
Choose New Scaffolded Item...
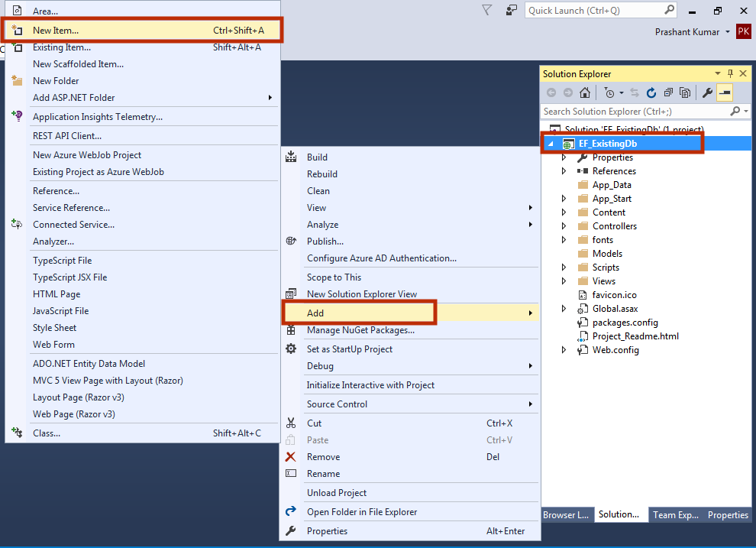click(x=143, y=64)
